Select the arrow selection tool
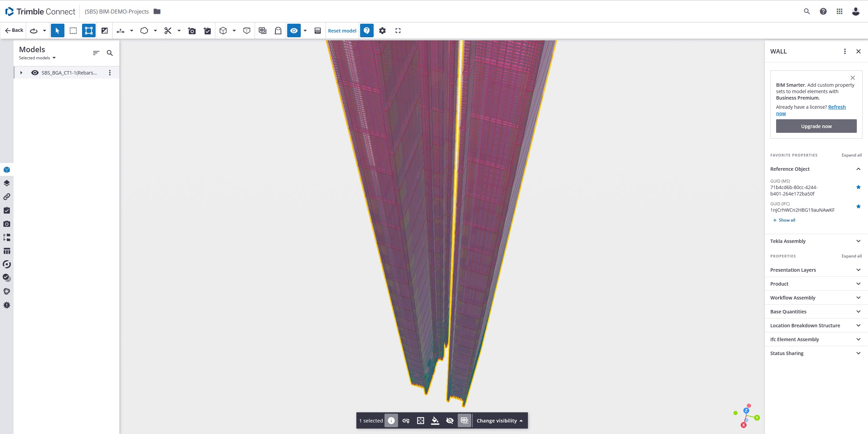The height and width of the screenshot is (434, 868). point(57,30)
